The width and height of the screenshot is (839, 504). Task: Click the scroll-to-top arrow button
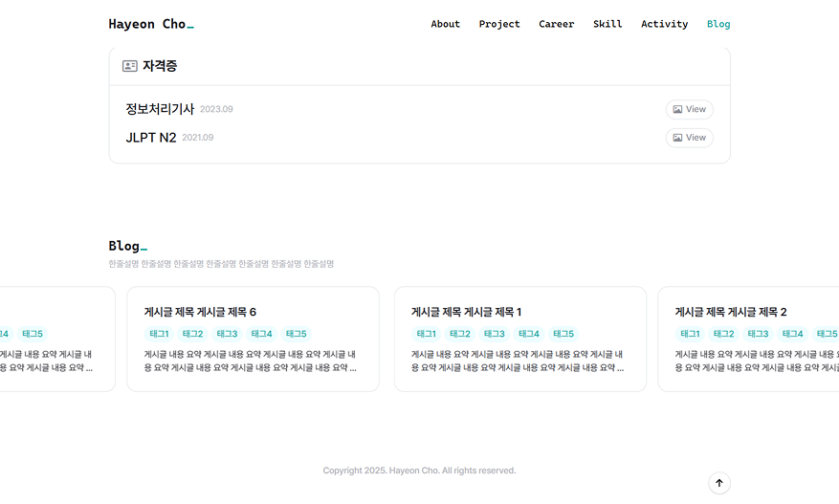(x=718, y=483)
